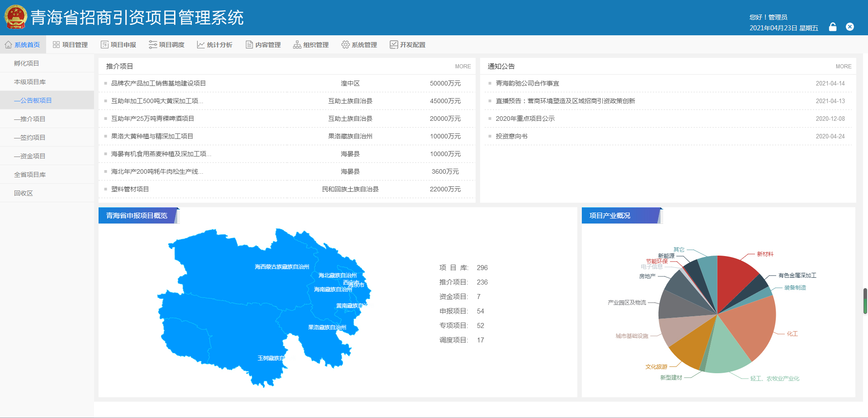Click the org-chart icon beside 组织管理

[x=297, y=45]
